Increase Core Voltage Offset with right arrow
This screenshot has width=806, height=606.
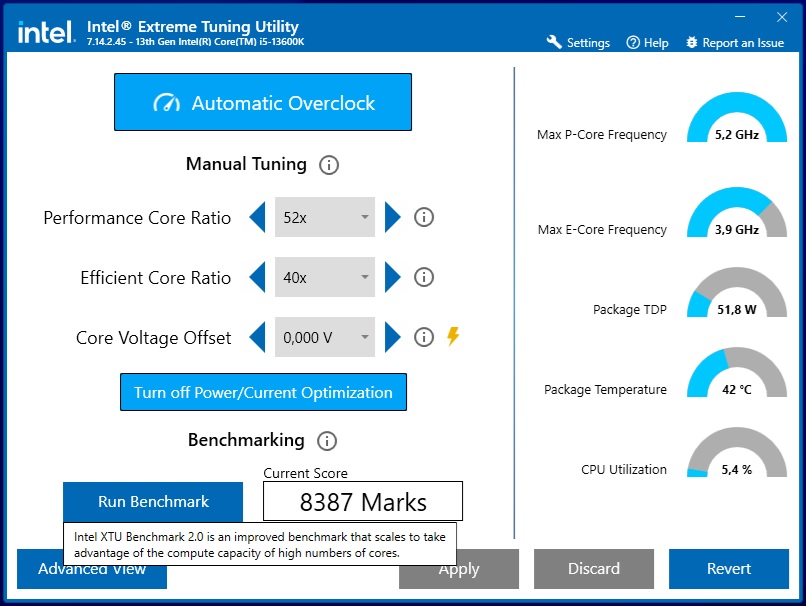pyautogui.click(x=392, y=337)
